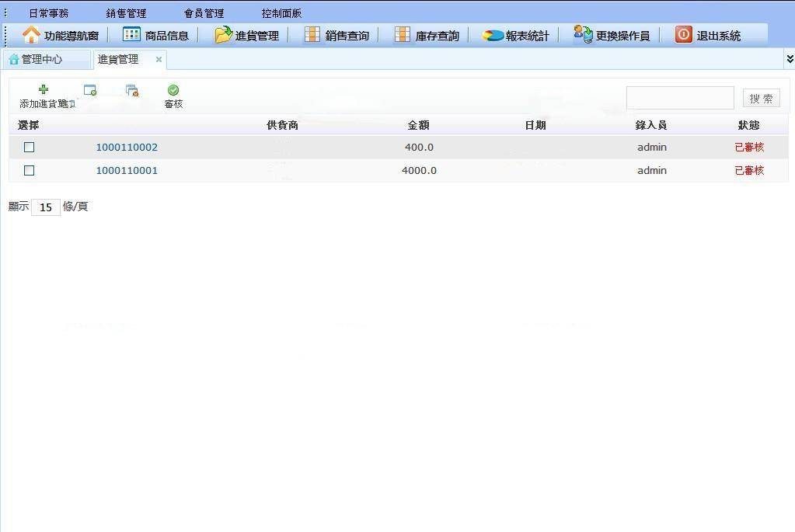Click the search text field
The image size is (795, 532).
(680, 98)
